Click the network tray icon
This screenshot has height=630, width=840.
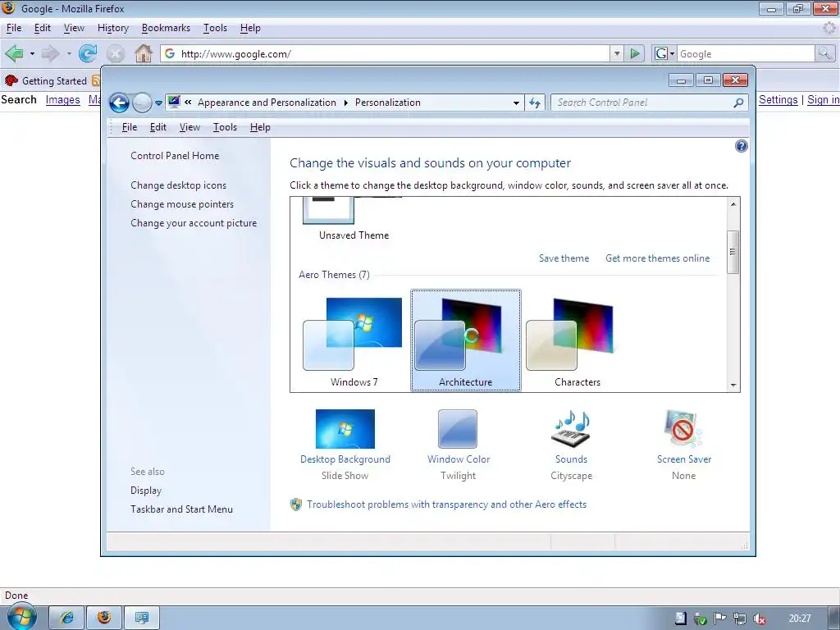(x=740, y=619)
